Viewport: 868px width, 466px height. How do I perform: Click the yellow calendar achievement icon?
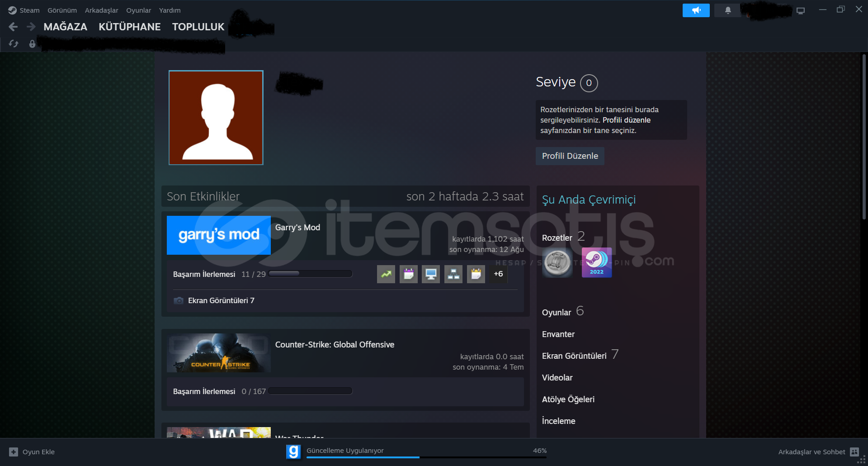pyautogui.click(x=476, y=274)
